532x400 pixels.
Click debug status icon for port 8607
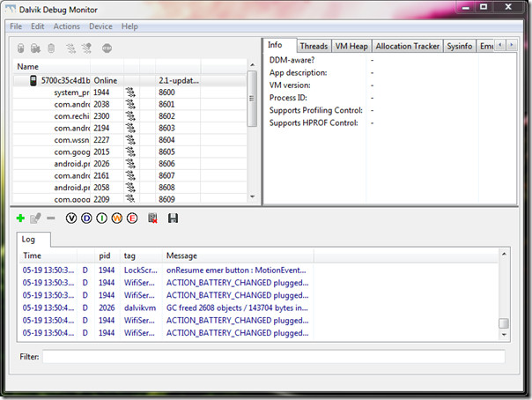(130, 175)
